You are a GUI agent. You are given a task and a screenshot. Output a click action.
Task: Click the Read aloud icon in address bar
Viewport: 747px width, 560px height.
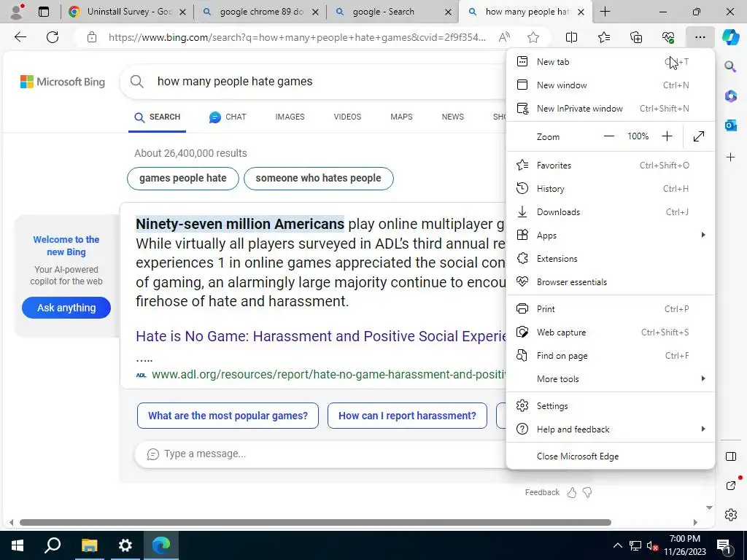point(504,37)
